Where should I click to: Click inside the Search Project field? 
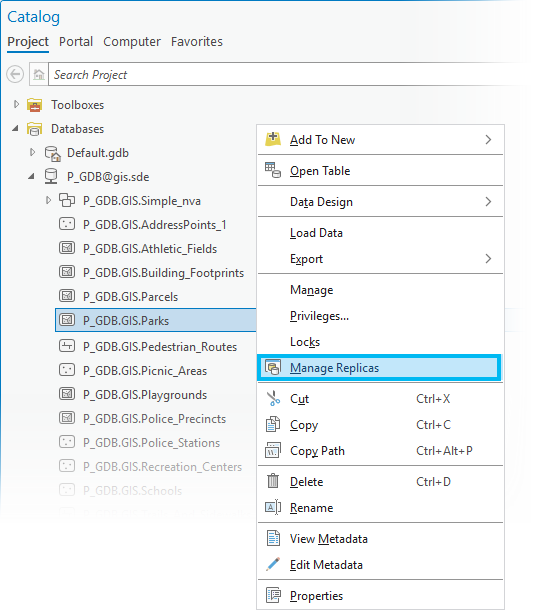[x=288, y=74]
